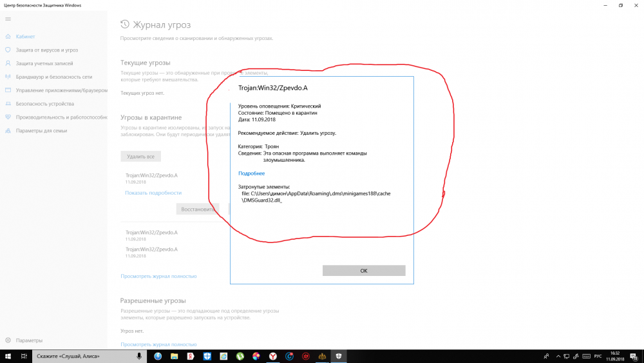Open Управление приложениями/браузером section
The width and height of the screenshot is (644, 363).
(61, 90)
